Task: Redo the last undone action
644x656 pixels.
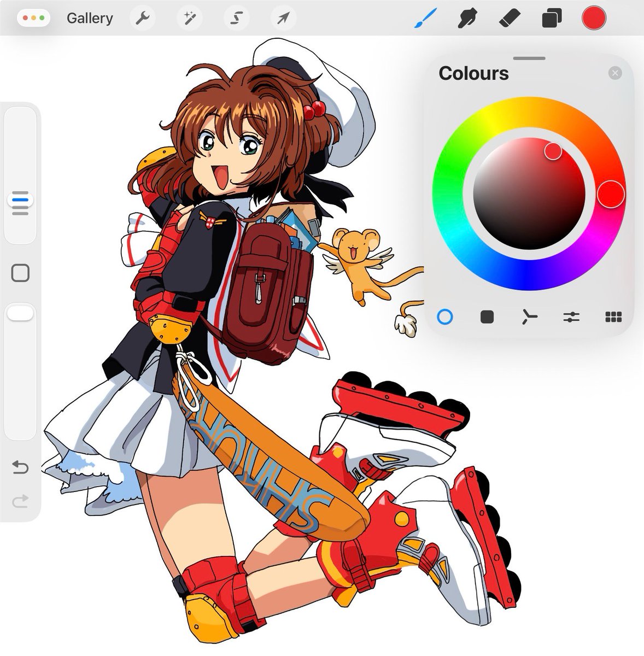Action: click(20, 501)
